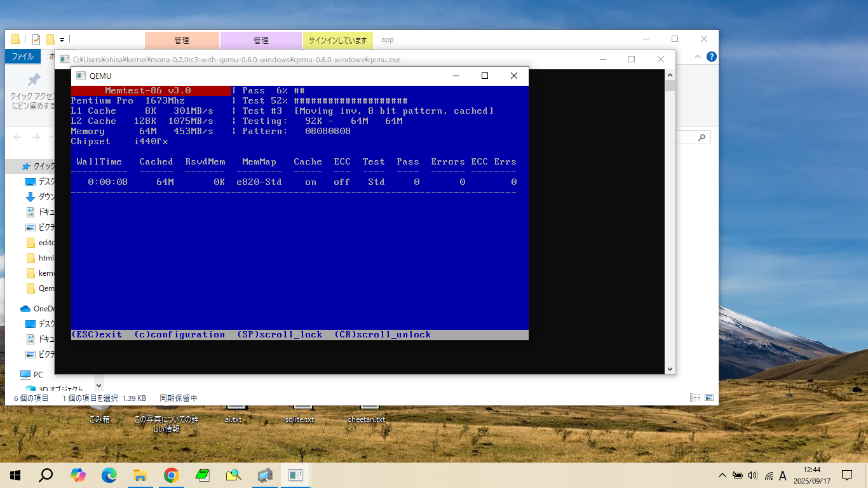This screenshot has height=488, width=868.
Task: Click the battery icon in the system tray
Action: pyautogui.click(x=738, y=475)
